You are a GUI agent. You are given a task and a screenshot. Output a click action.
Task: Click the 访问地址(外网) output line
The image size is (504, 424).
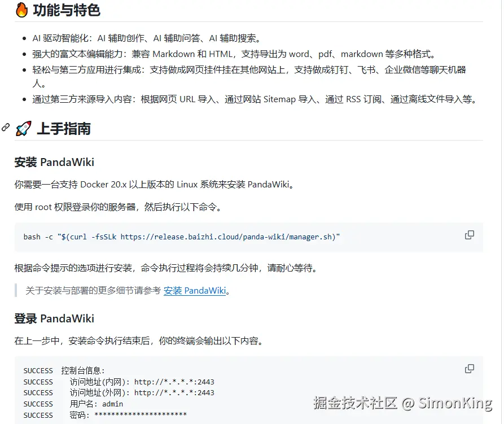(119, 393)
